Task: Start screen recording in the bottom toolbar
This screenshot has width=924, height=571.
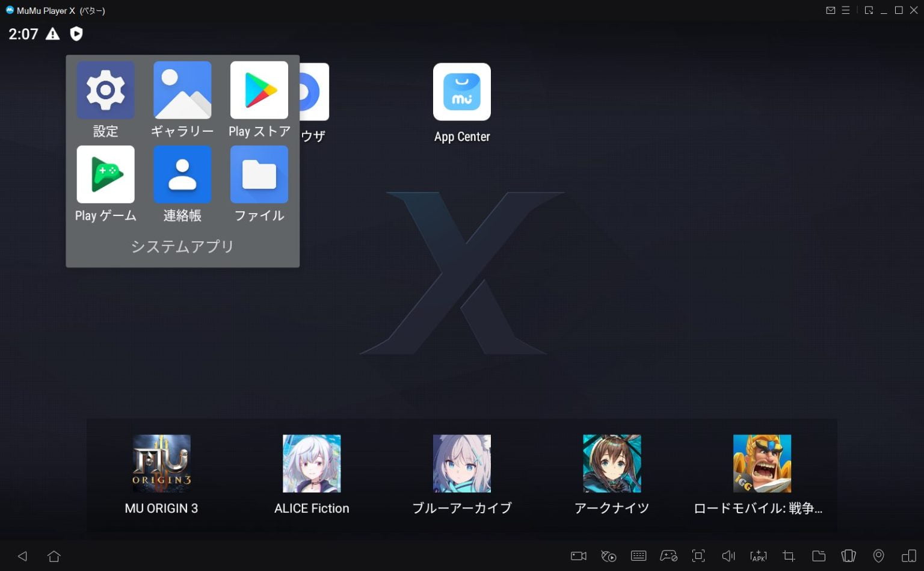Action: coord(578,556)
